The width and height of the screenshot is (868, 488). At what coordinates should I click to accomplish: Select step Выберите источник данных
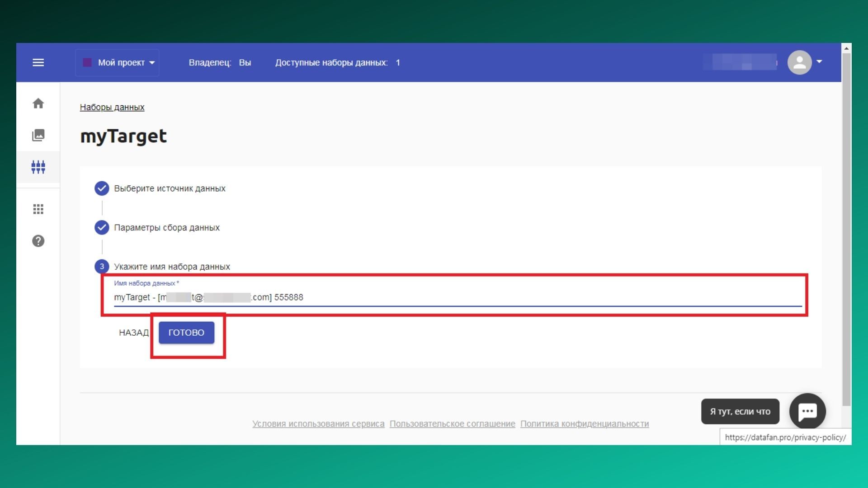point(160,188)
